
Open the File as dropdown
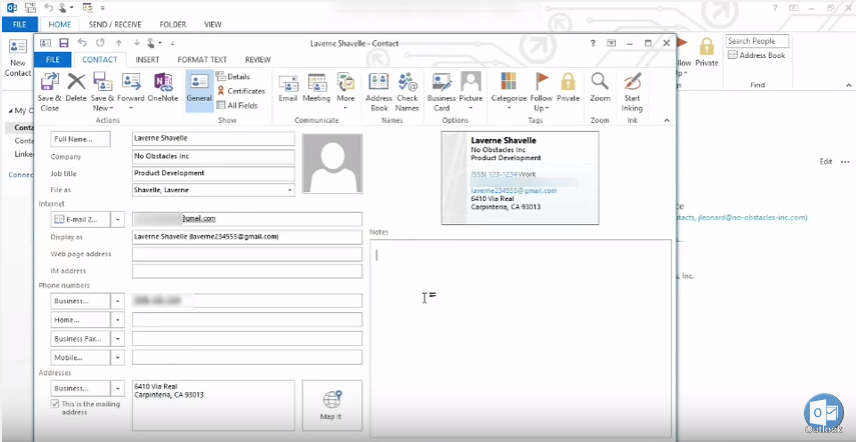coord(289,190)
